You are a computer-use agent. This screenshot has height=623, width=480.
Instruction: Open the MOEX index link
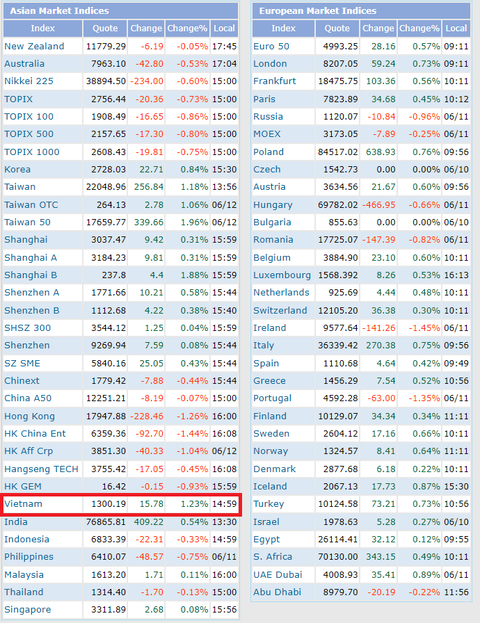click(267, 134)
